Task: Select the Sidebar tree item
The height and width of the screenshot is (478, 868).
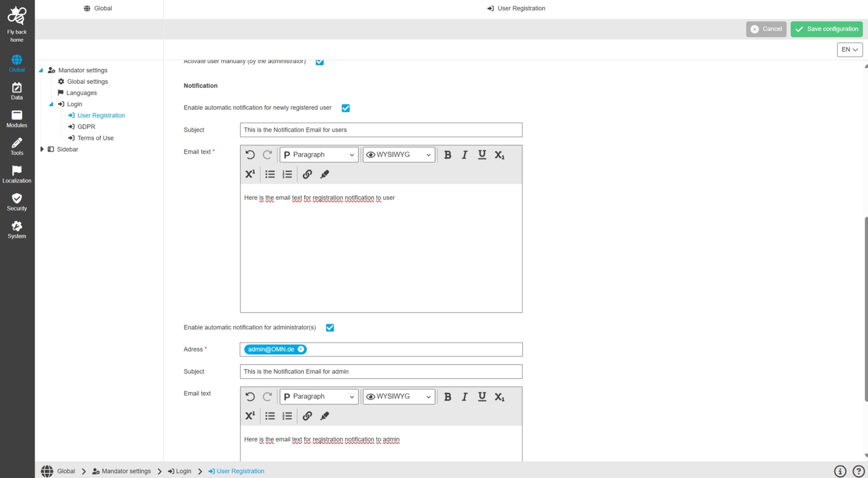Action: coord(63,150)
